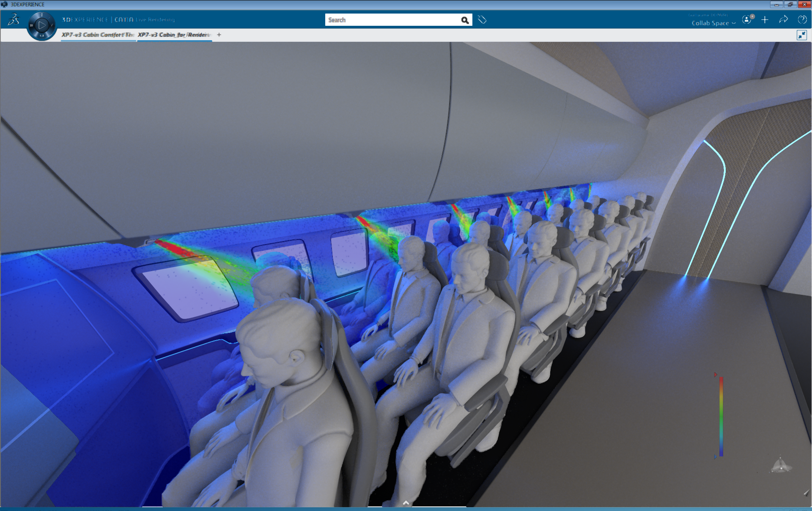Open the user profile icon
This screenshot has height=511, width=812.
point(747,19)
